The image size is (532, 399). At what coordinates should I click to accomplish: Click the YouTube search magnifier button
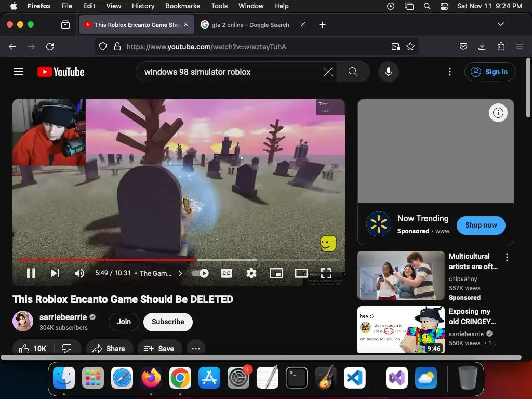tap(353, 72)
